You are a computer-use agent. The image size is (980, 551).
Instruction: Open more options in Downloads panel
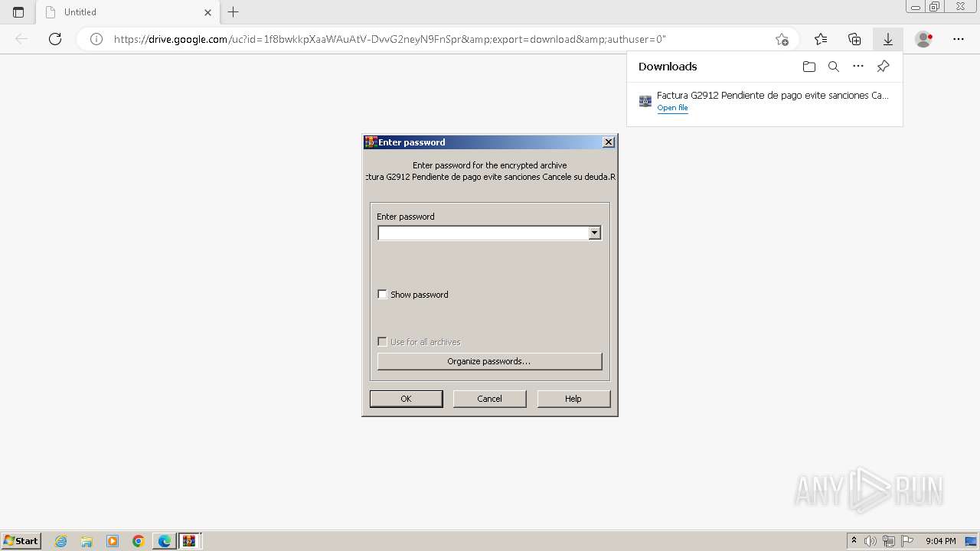858,67
